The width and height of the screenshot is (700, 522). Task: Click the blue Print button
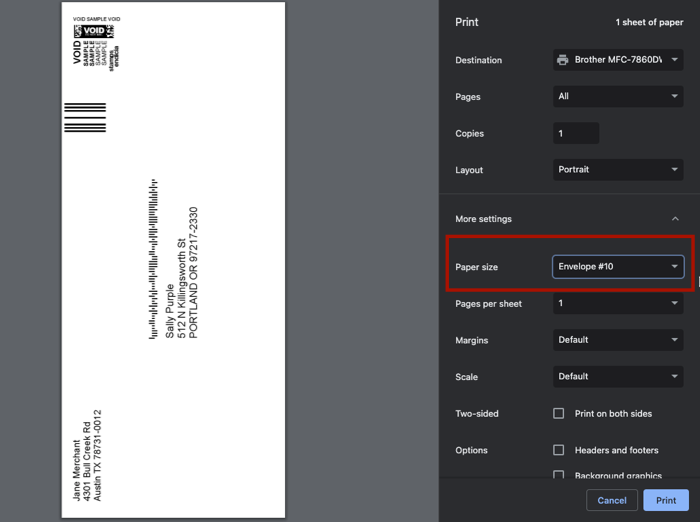click(x=666, y=500)
